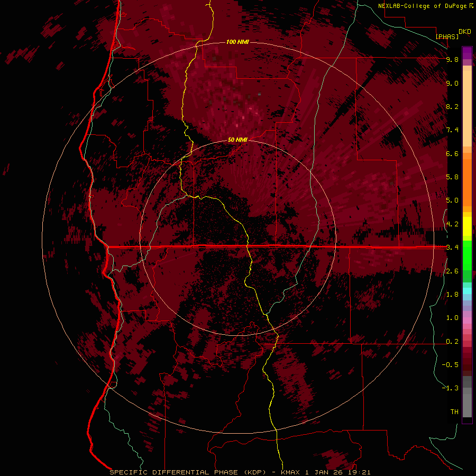Select the 50 NMI range ring label

click(237, 140)
